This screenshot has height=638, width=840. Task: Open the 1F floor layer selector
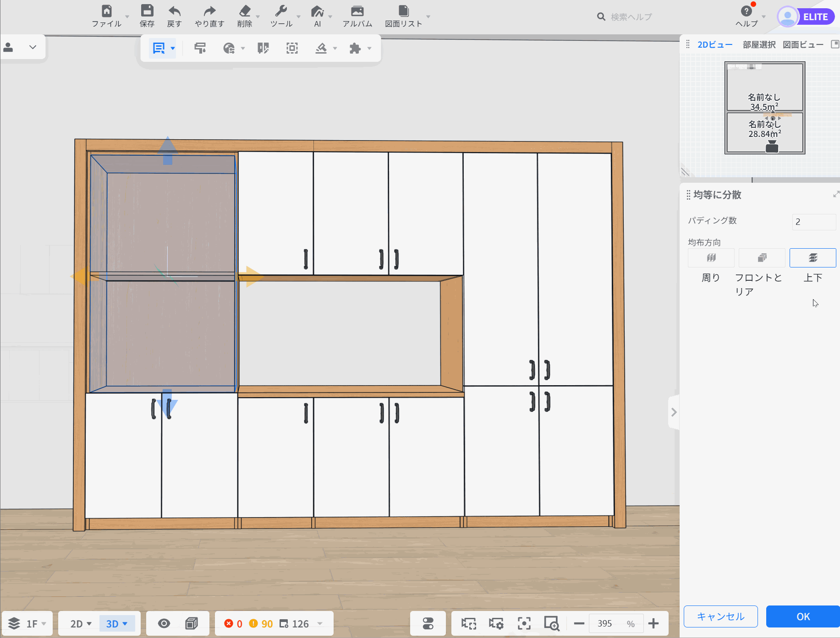coord(27,623)
